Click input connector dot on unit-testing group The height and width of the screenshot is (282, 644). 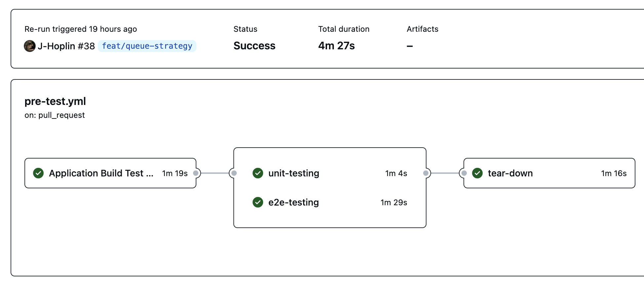pyautogui.click(x=234, y=173)
